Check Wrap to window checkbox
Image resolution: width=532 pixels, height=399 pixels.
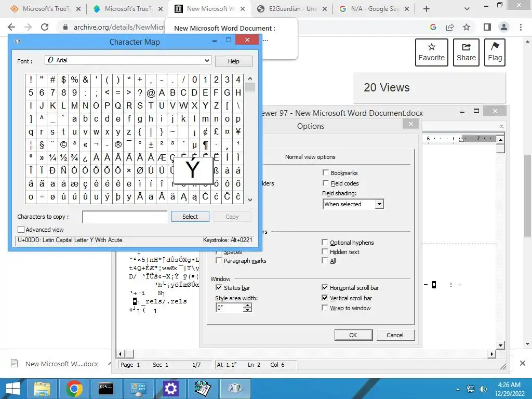point(325,308)
